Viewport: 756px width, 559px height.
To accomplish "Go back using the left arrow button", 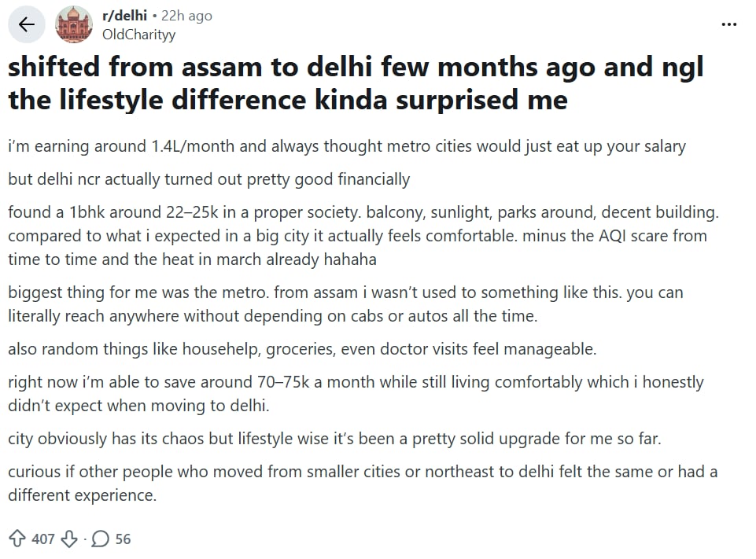I will click(27, 24).
